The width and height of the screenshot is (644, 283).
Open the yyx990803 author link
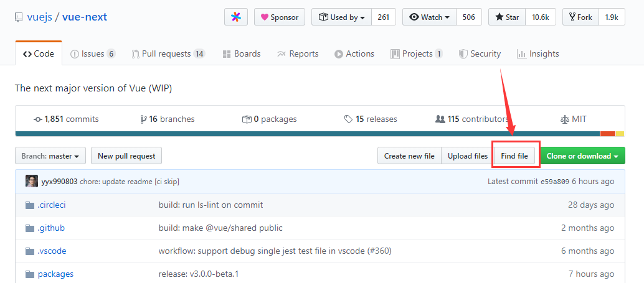coord(59,181)
